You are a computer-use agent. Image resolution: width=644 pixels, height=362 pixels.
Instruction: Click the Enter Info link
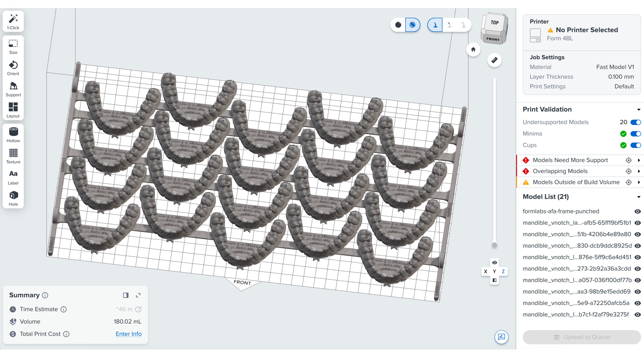tap(129, 334)
